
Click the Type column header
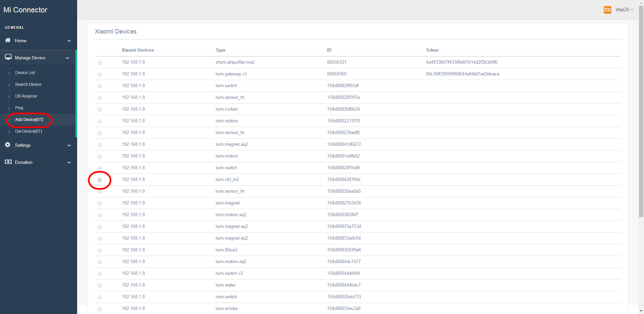click(220, 50)
